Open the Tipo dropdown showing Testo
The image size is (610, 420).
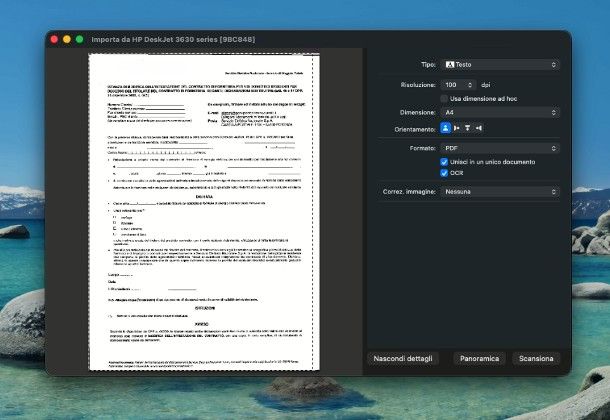point(500,64)
